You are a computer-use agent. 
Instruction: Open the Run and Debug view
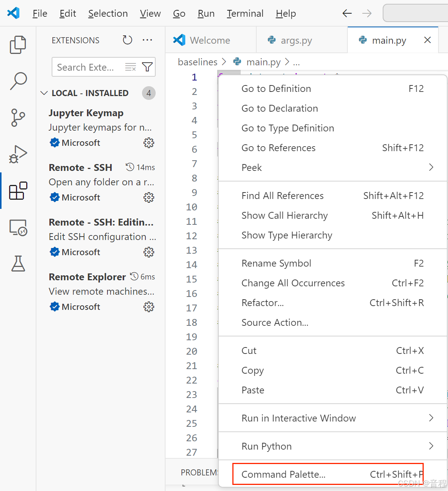point(18,154)
